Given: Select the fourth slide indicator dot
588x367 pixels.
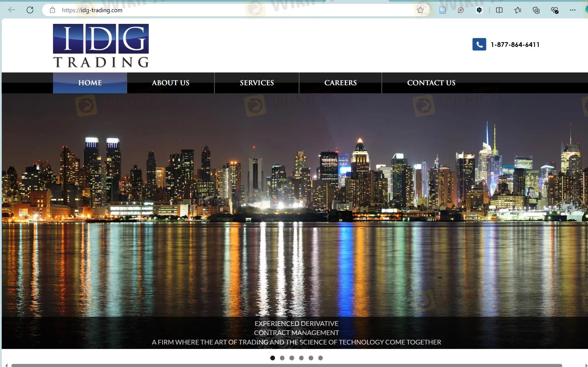Looking at the screenshot, I should (x=301, y=358).
